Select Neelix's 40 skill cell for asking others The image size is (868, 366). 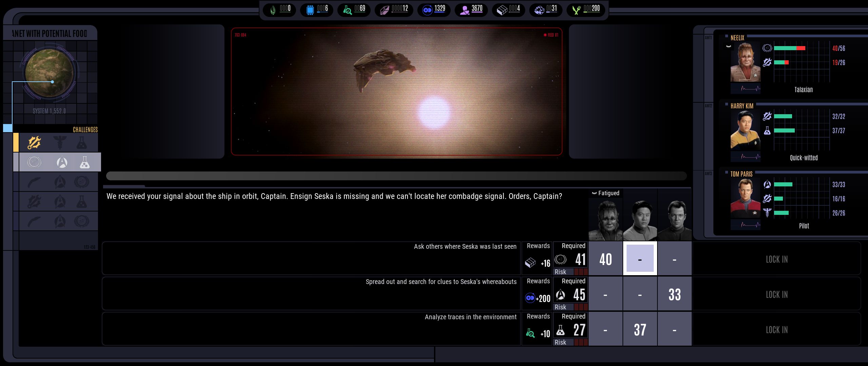click(605, 259)
